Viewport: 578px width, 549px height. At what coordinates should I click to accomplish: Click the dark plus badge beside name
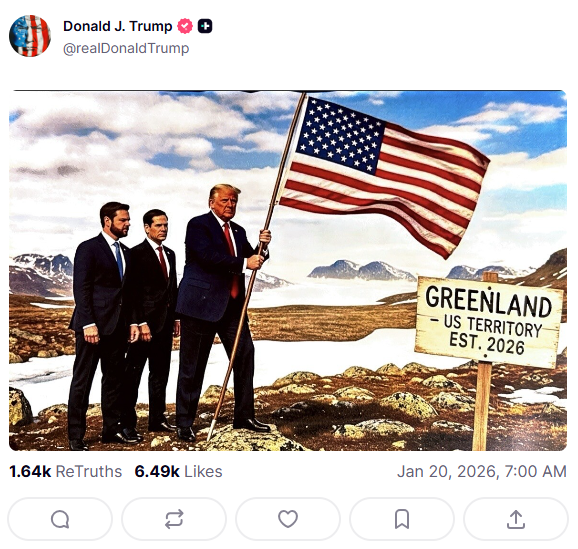(205, 27)
